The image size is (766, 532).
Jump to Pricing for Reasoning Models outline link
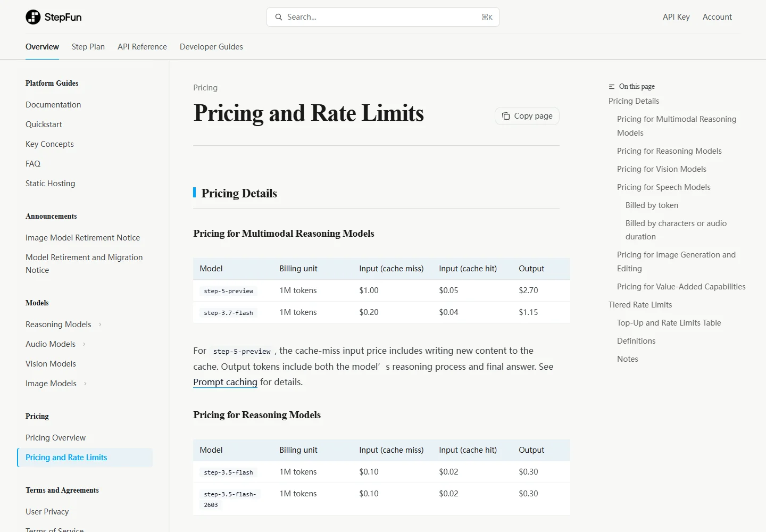(x=669, y=151)
